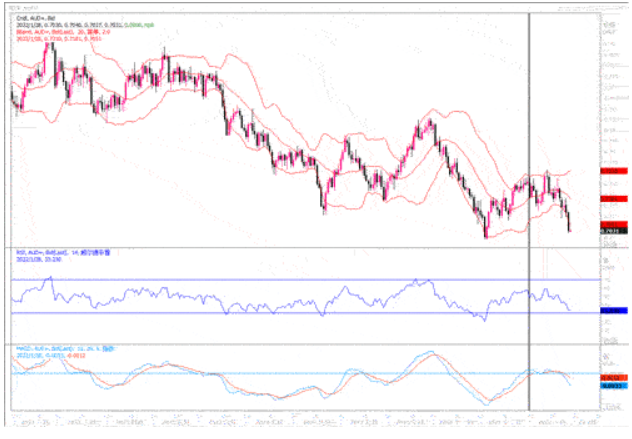Click the black current price label 0.7032
The width and height of the screenshot is (632, 439).
pyautogui.click(x=612, y=232)
